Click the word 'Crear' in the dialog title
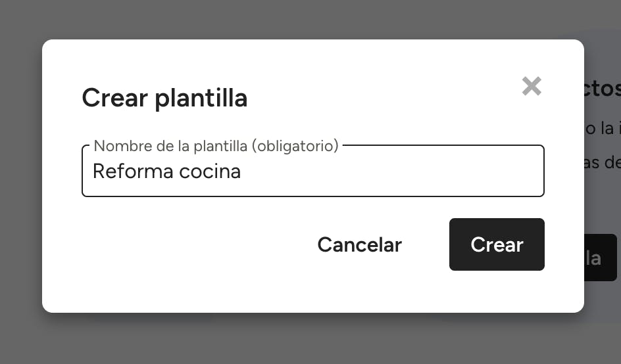 click(x=114, y=98)
